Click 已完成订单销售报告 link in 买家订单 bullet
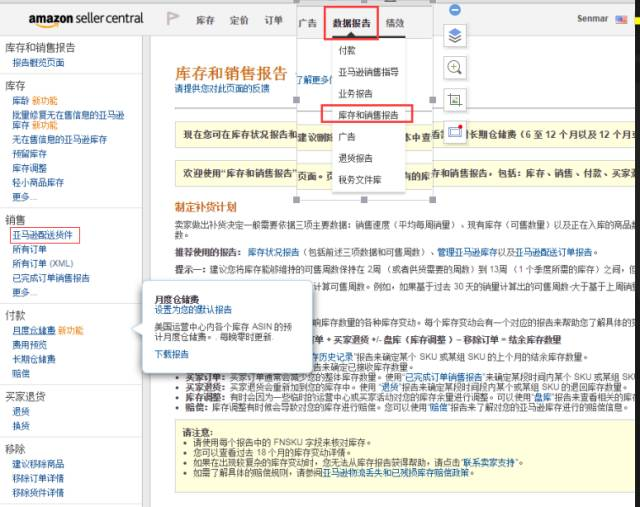 tap(444, 377)
